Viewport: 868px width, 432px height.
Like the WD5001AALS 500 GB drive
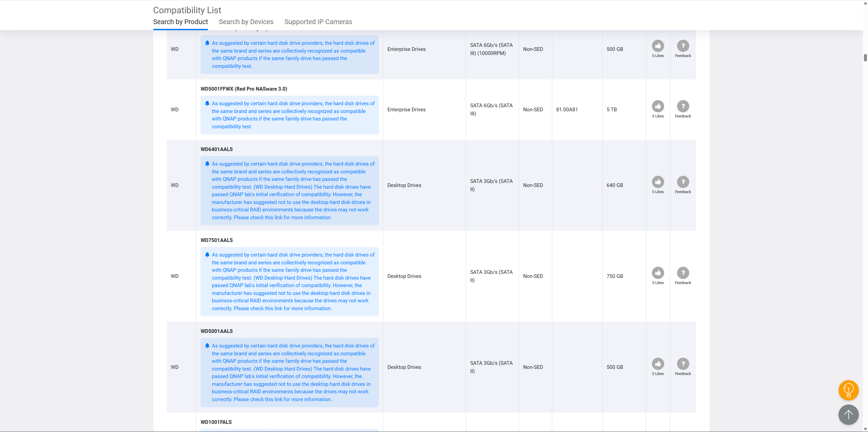coord(658,364)
